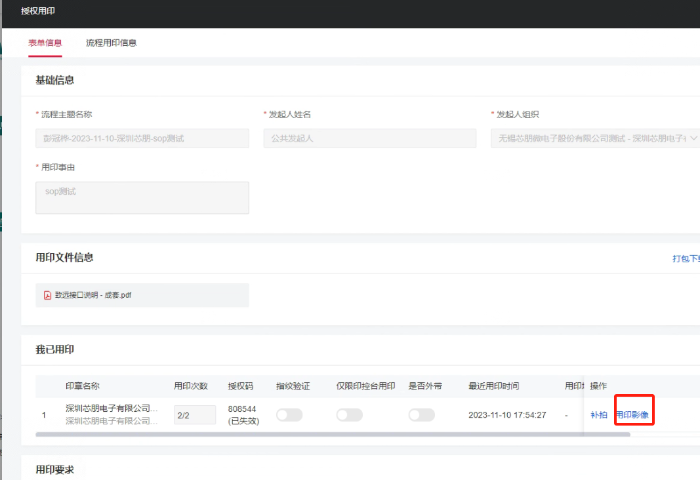Click the 最近用印时间 timestamp cell
700x480 pixels.
(x=507, y=414)
